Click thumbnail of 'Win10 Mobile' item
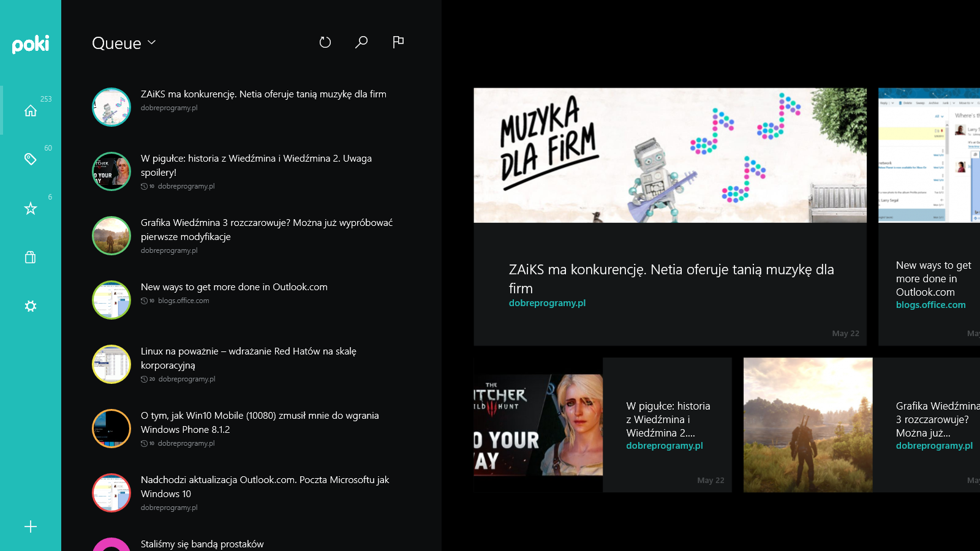Viewport: 980px width, 551px height. (111, 429)
